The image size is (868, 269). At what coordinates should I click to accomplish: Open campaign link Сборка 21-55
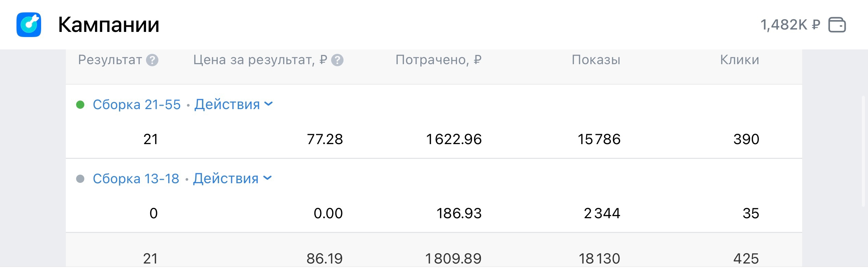click(x=136, y=105)
